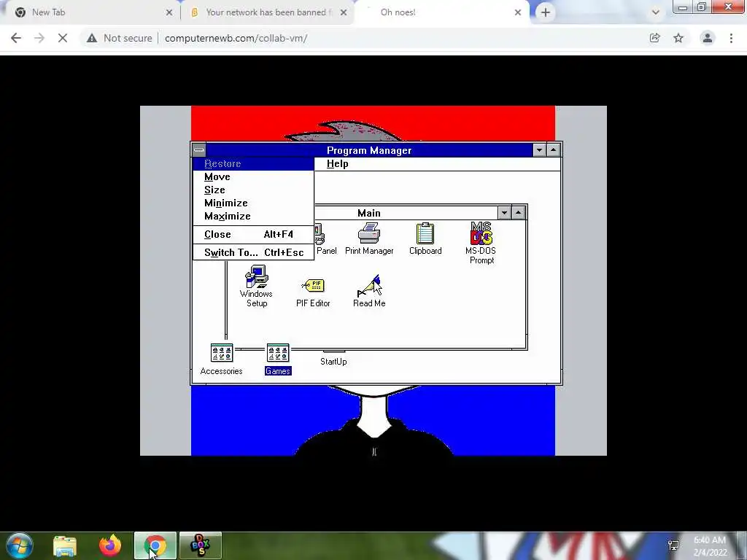
Task: Click the address bar URL
Action: tap(236, 38)
